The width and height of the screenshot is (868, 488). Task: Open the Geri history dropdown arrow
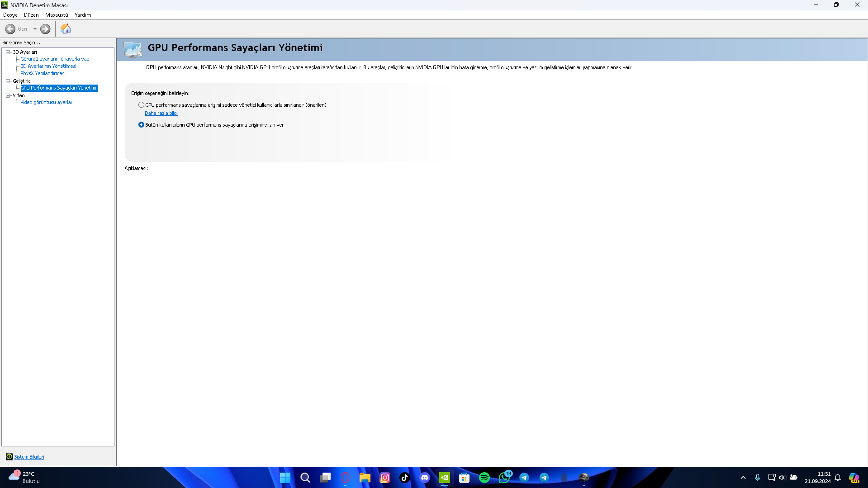pos(35,29)
